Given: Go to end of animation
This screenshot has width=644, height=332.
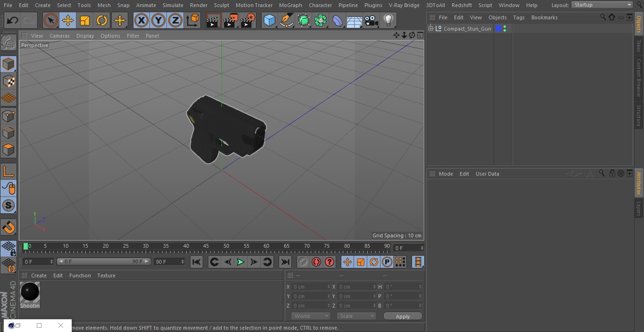Looking at the screenshot, I should [285, 262].
